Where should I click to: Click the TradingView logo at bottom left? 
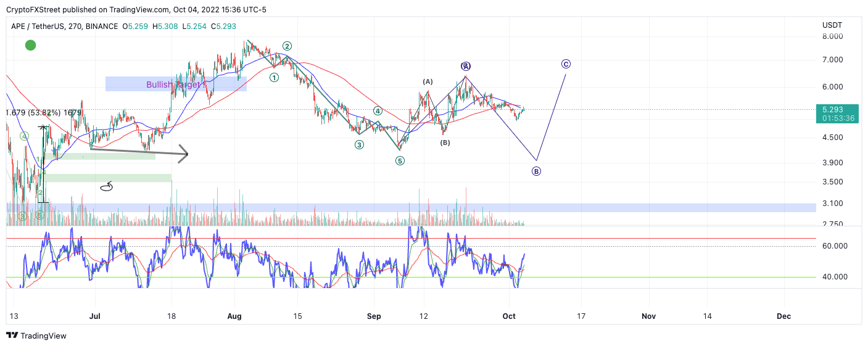click(x=36, y=336)
